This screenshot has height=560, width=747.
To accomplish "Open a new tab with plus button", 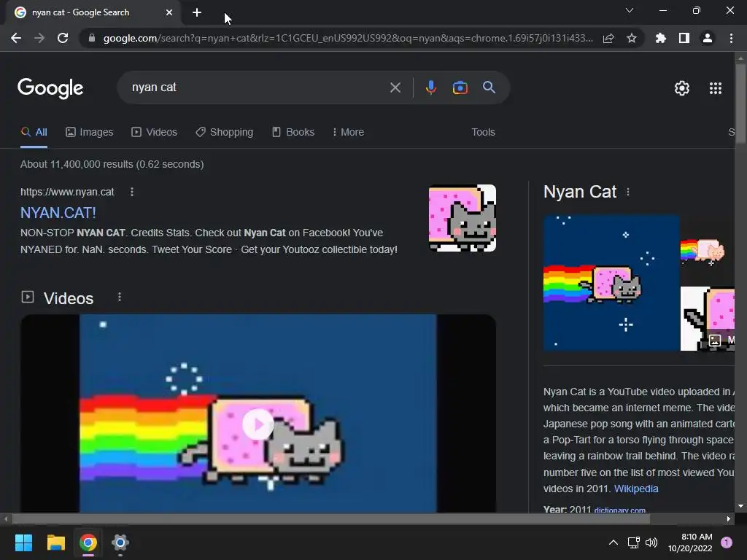I will click(x=197, y=12).
